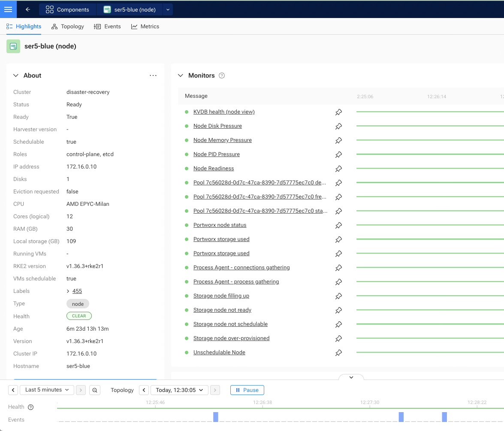Go to next topology time
Screen dimensions: 504x431
coord(215,390)
